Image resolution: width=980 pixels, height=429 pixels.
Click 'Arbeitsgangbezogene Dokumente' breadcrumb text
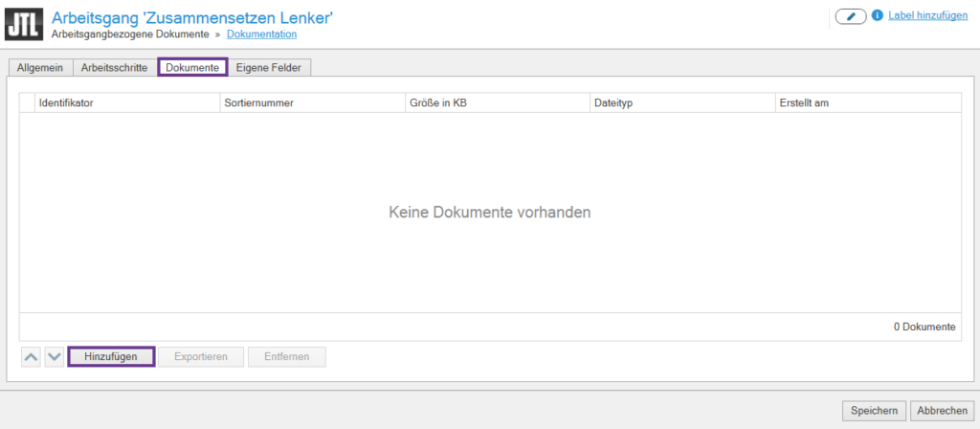130,34
